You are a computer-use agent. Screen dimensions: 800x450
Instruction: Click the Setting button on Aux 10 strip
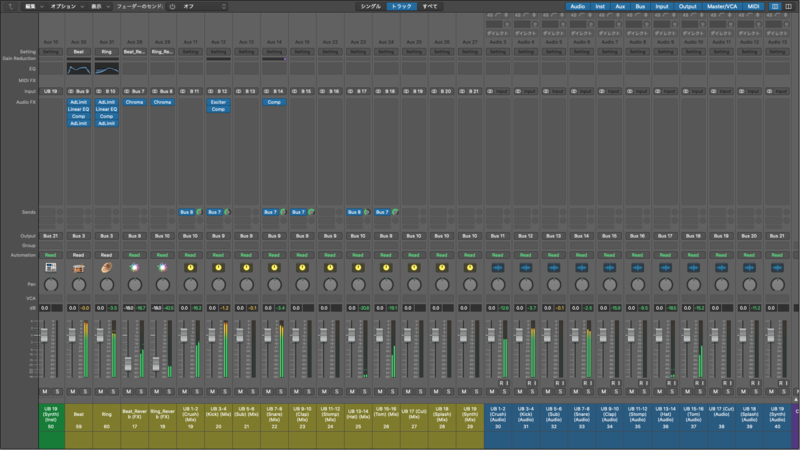pyautogui.click(x=51, y=52)
